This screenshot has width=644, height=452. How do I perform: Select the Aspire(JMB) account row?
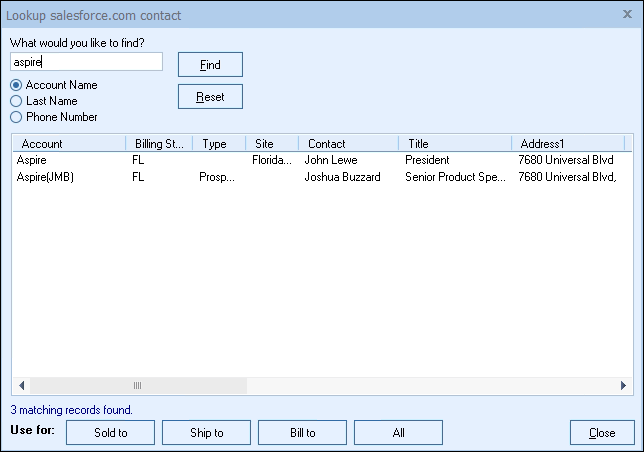(45, 177)
